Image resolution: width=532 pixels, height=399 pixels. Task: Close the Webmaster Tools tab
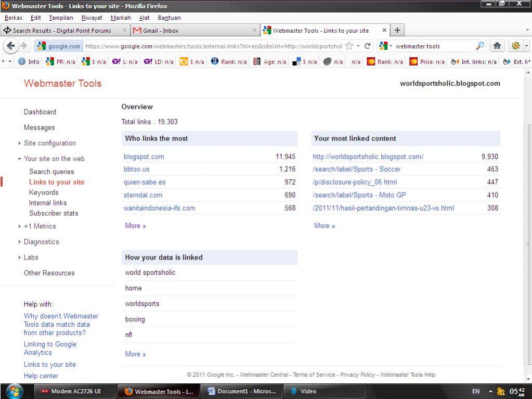point(384,30)
